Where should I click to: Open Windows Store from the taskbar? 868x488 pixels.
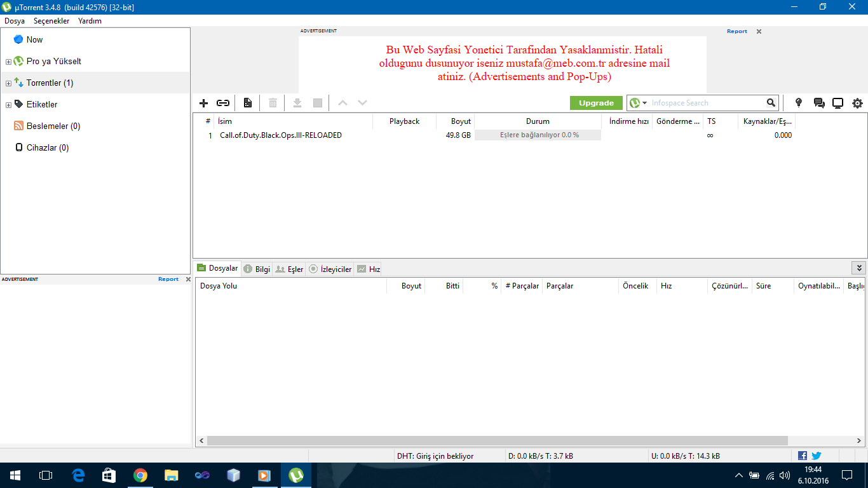point(109,475)
